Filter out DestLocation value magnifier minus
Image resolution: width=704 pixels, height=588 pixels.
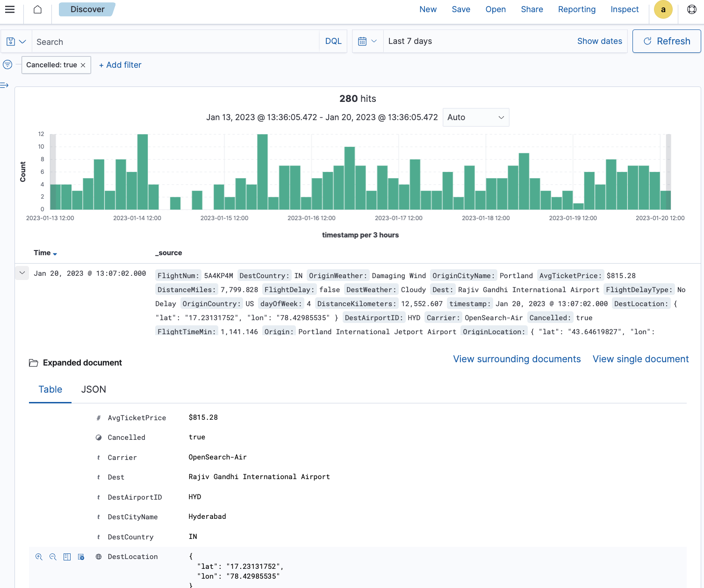coord(53,557)
